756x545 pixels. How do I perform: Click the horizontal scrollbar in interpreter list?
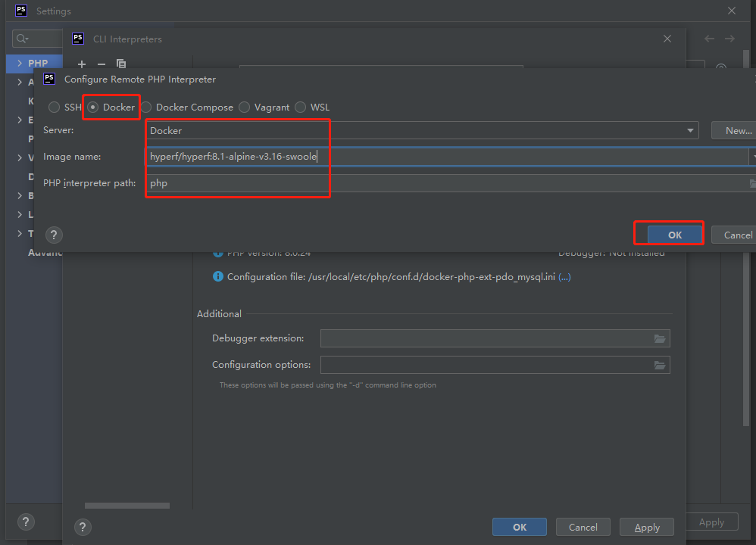[x=127, y=506]
